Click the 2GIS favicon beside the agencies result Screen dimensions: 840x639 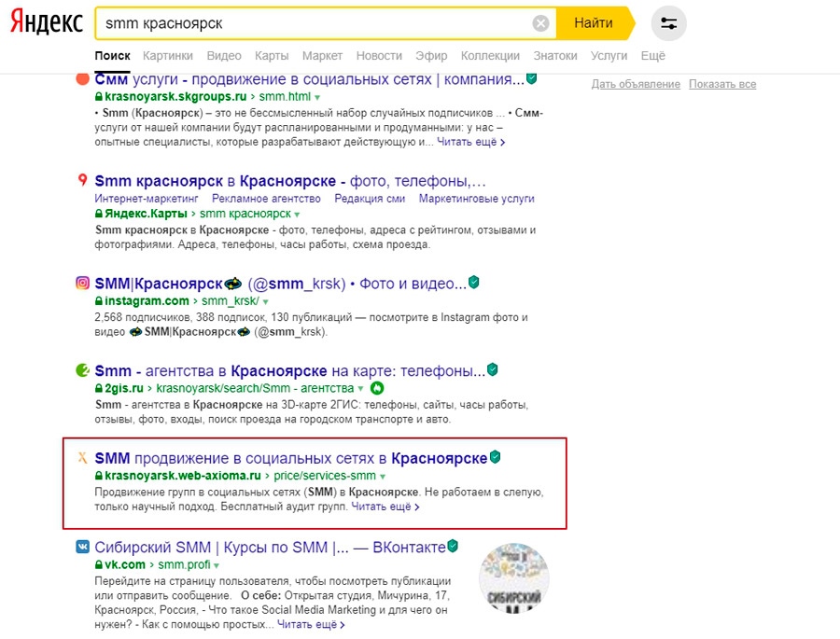pos(82,370)
